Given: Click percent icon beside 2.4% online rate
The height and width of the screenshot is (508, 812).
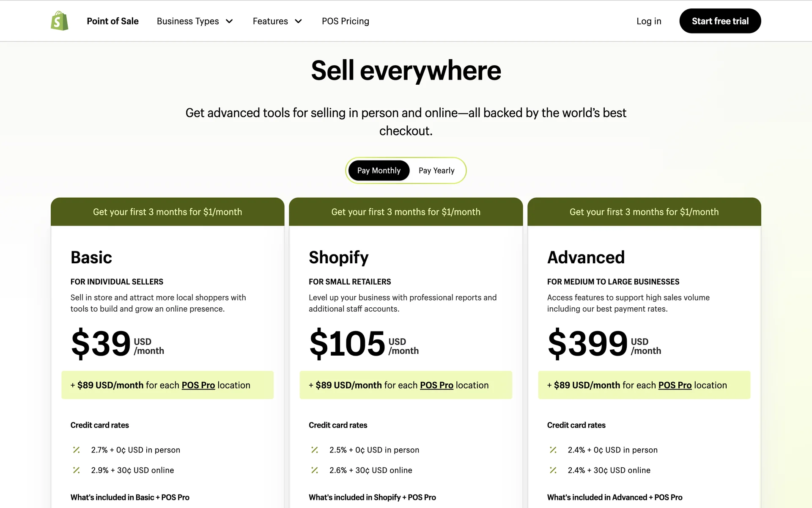Looking at the screenshot, I should (553, 470).
